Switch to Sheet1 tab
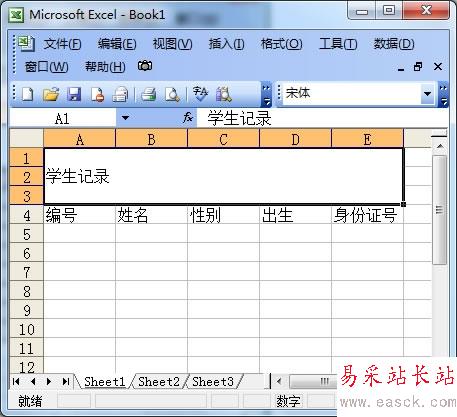 coord(104,381)
